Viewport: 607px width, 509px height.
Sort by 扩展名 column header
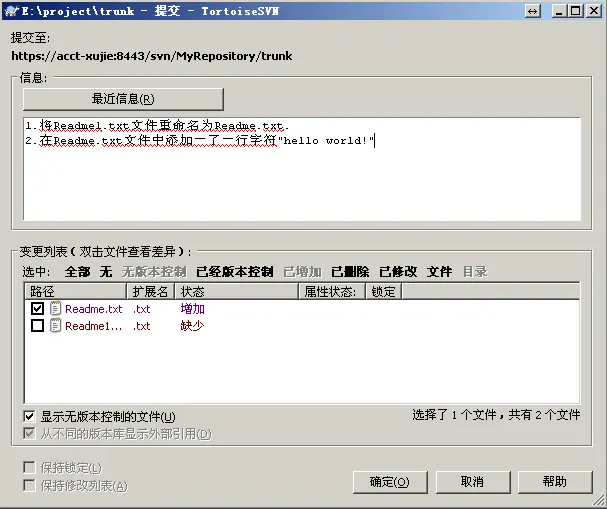point(151,291)
